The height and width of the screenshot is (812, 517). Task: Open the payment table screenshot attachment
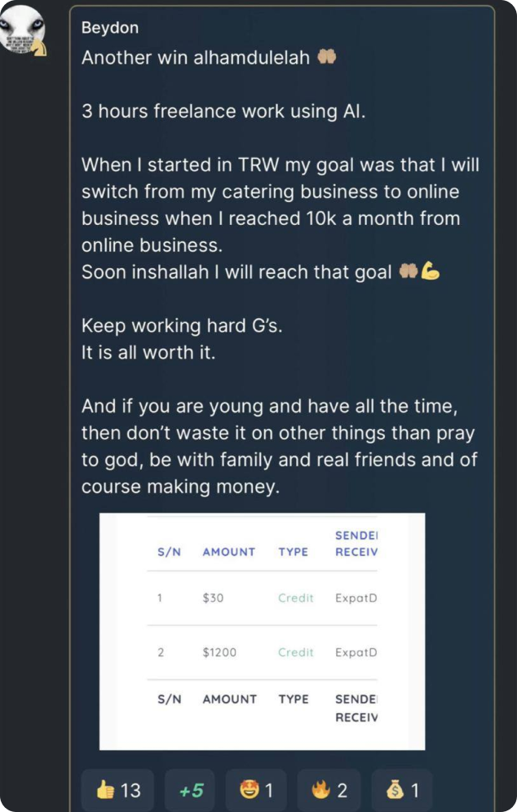(262, 631)
